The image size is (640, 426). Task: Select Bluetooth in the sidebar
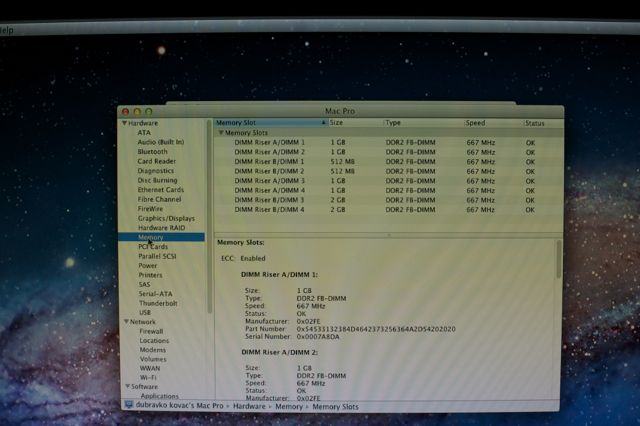click(152, 151)
